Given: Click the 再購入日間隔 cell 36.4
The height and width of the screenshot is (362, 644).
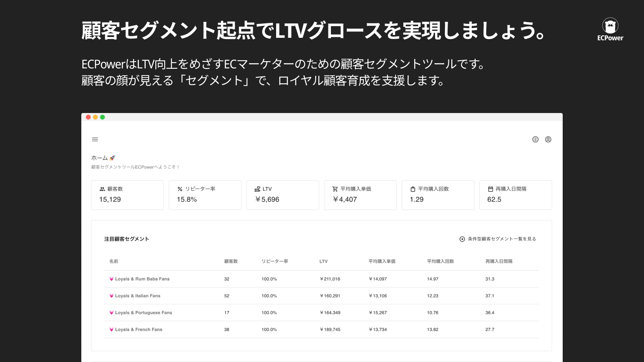Looking at the screenshot, I should pos(490,313).
